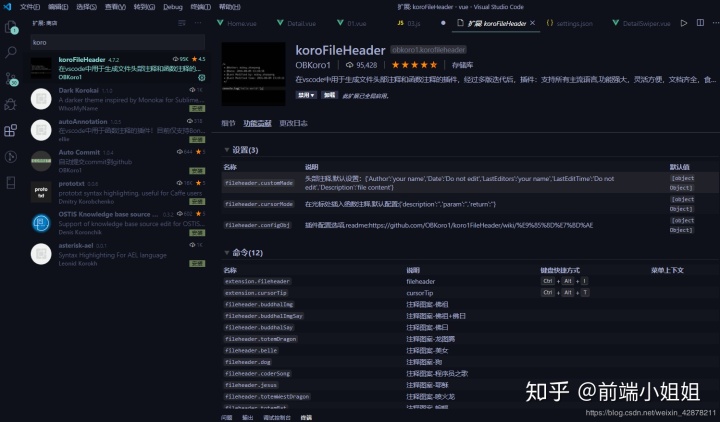Open the 输出 output panel tab
720x422 pixels.
[248, 417]
